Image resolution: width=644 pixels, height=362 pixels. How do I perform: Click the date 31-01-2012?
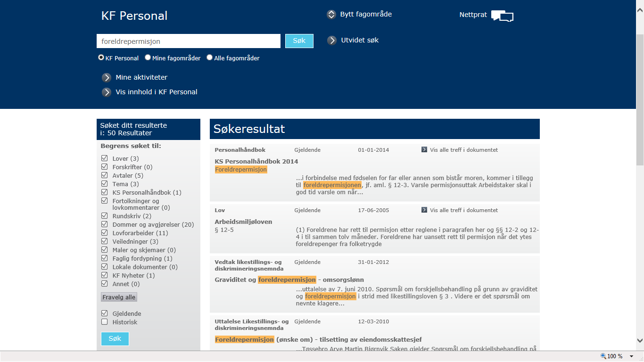[x=373, y=262]
